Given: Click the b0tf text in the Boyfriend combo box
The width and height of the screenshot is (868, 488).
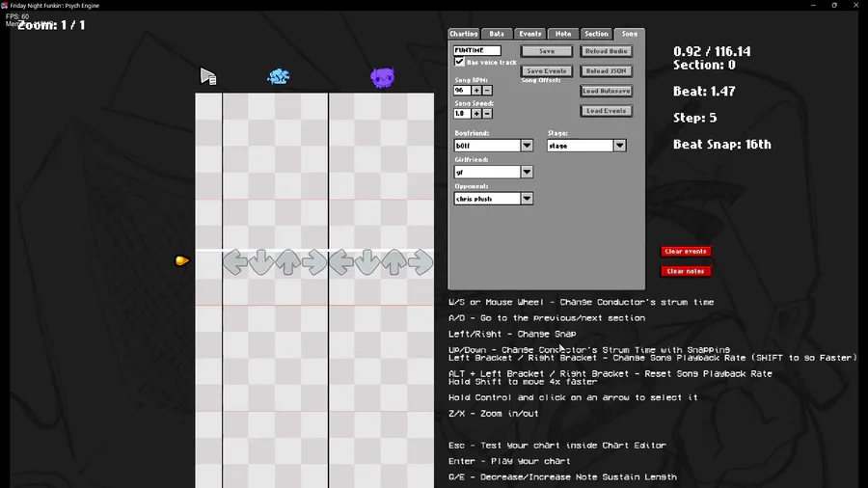Looking at the screenshot, I should pos(463,146).
